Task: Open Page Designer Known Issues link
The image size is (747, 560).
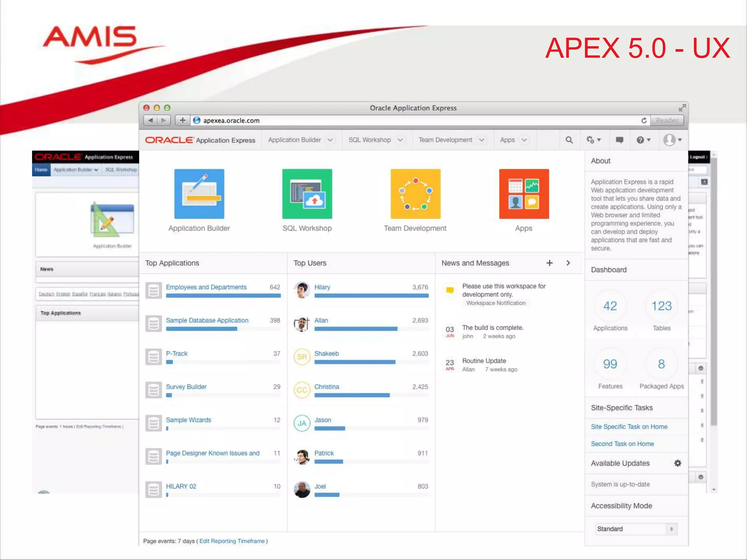Action: point(213,453)
